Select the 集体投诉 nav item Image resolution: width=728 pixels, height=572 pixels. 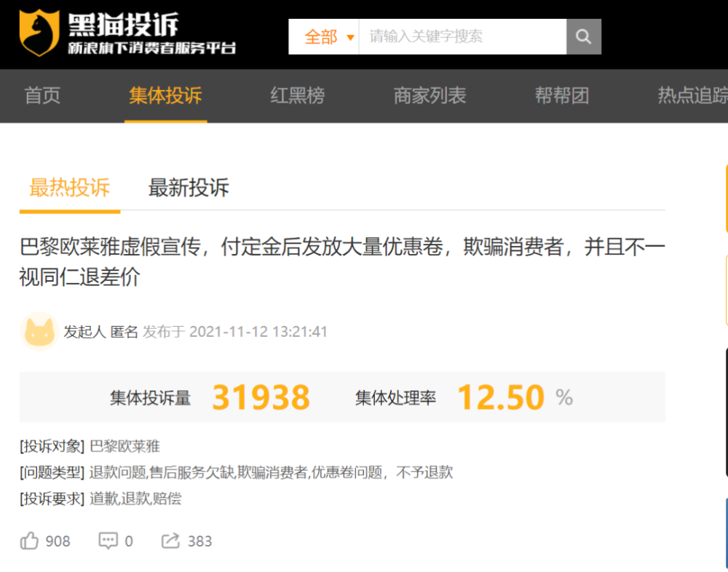point(165,95)
